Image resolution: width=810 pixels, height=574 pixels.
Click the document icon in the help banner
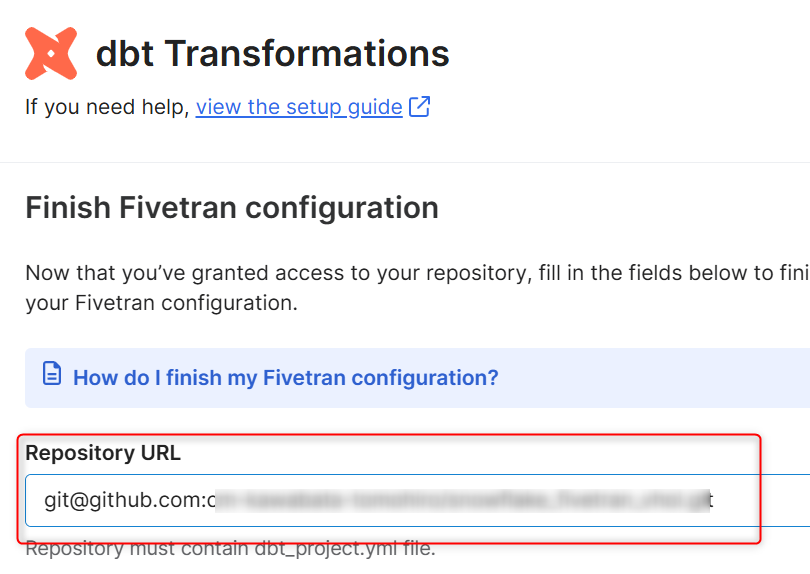click(52, 374)
